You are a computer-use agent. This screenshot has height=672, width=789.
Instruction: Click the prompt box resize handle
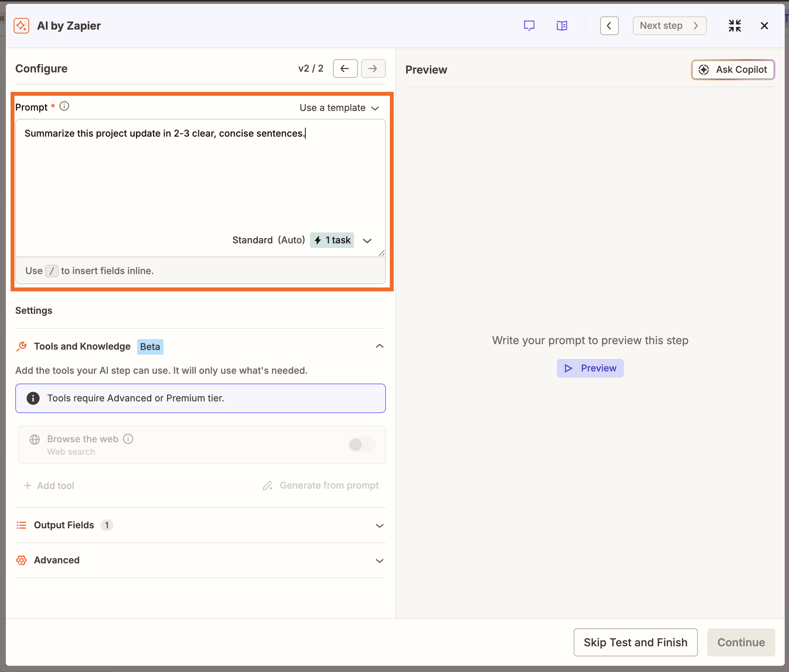point(381,253)
